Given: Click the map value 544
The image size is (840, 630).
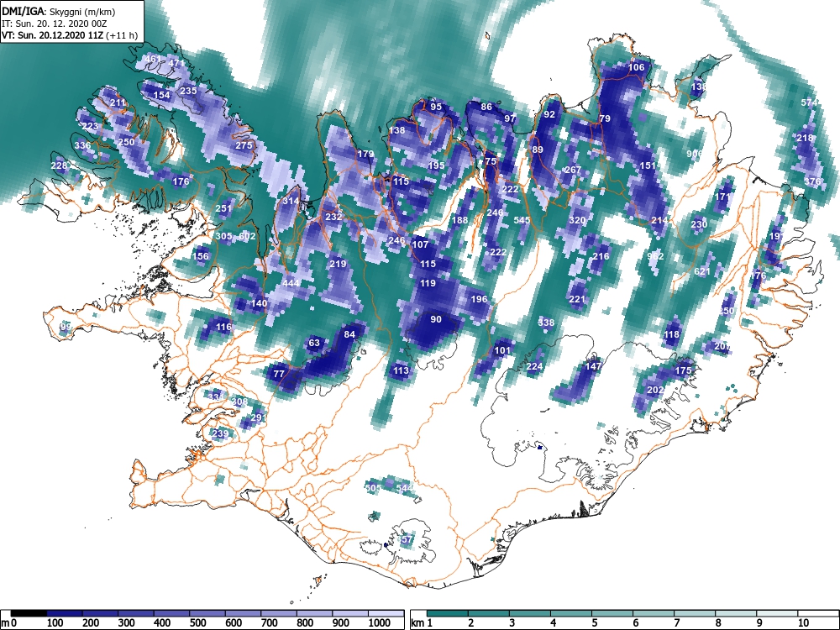Looking at the screenshot, I should click(x=405, y=488).
